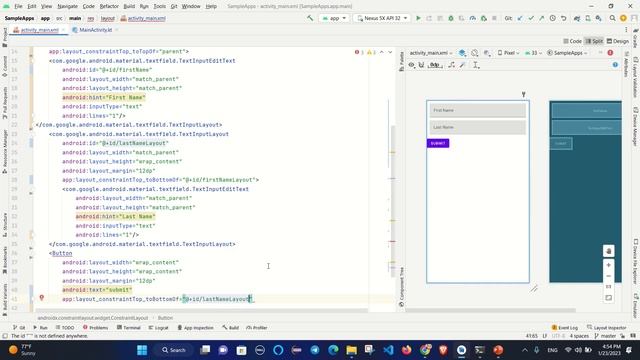640x360 pixels.
Task: Open the Search Everywhere magnifier icon
Action: tap(612, 18)
